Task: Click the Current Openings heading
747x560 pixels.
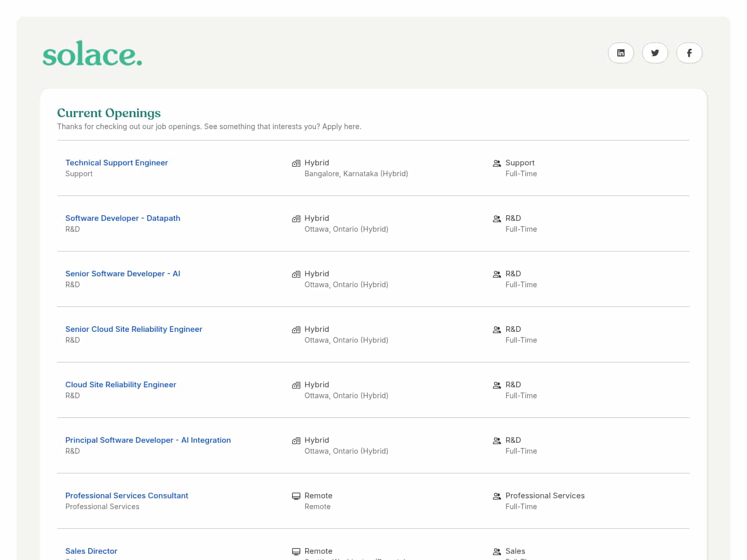Action: coord(109,113)
